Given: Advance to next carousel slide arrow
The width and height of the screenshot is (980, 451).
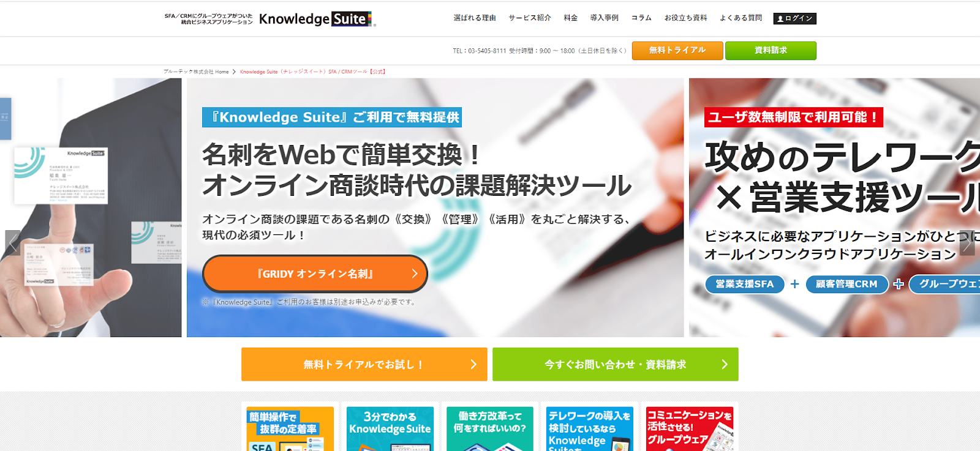Looking at the screenshot, I should coord(967,242).
